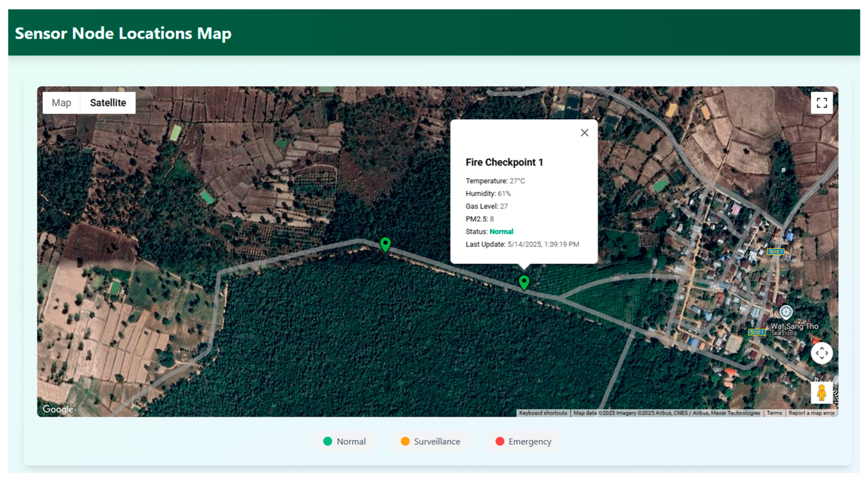Click the Sensor Node Locations Map heading
Screen dimensions: 868x482
[123, 33]
